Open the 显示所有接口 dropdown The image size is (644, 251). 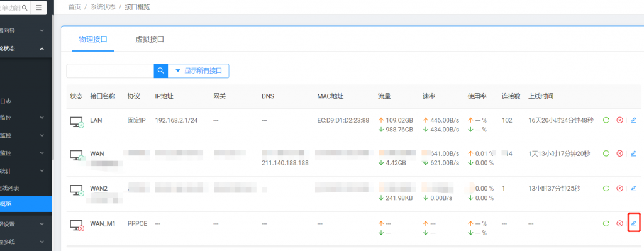[x=198, y=70]
